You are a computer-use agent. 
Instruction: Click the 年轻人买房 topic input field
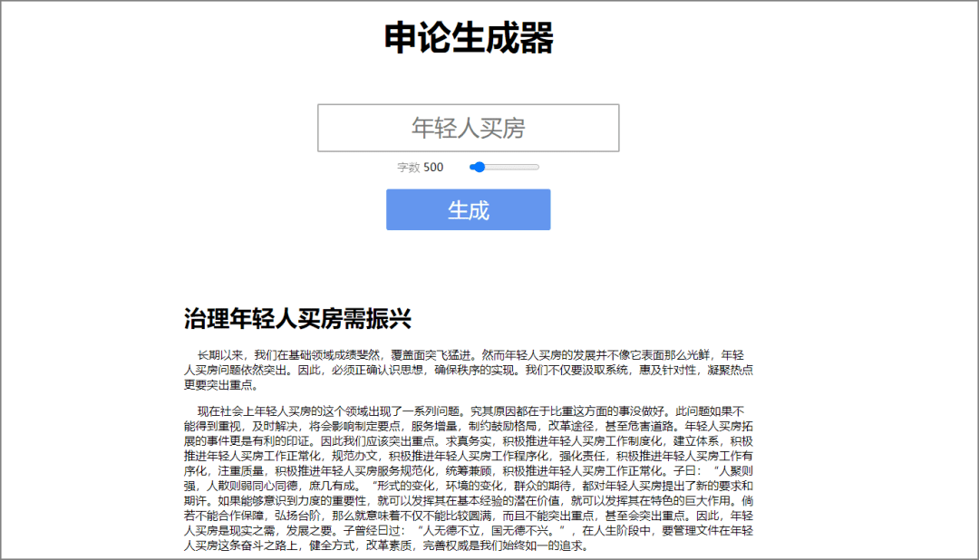click(469, 128)
